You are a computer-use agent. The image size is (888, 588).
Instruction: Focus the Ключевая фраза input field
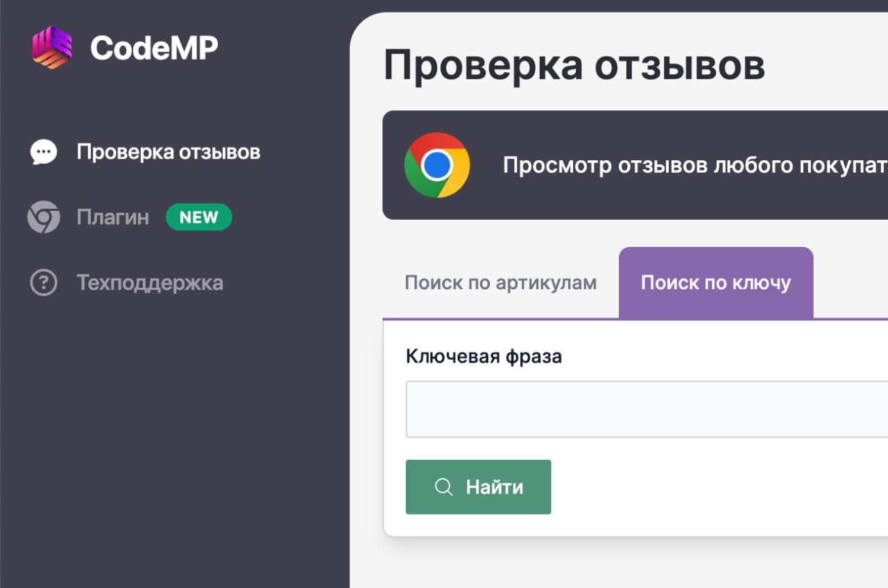[x=647, y=409]
